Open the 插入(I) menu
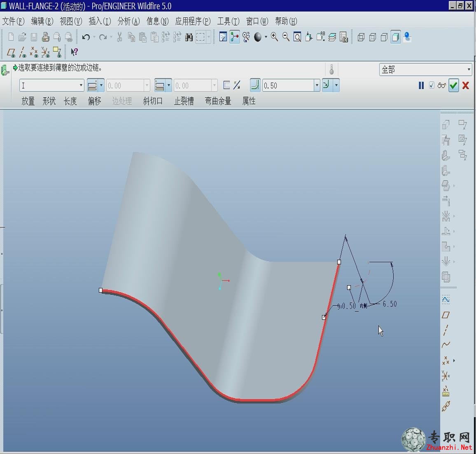The height and width of the screenshot is (454, 476). [x=100, y=21]
